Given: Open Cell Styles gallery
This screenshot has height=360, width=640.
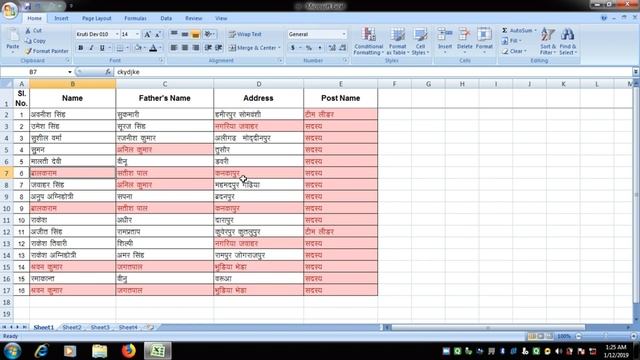Looking at the screenshot, I should coord(420,41).
